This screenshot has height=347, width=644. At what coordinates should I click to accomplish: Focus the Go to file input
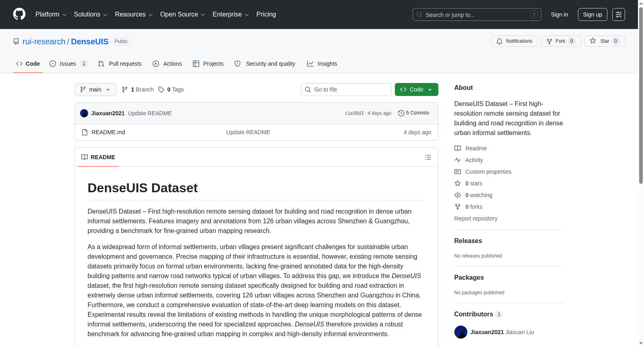tap(346, 89)
